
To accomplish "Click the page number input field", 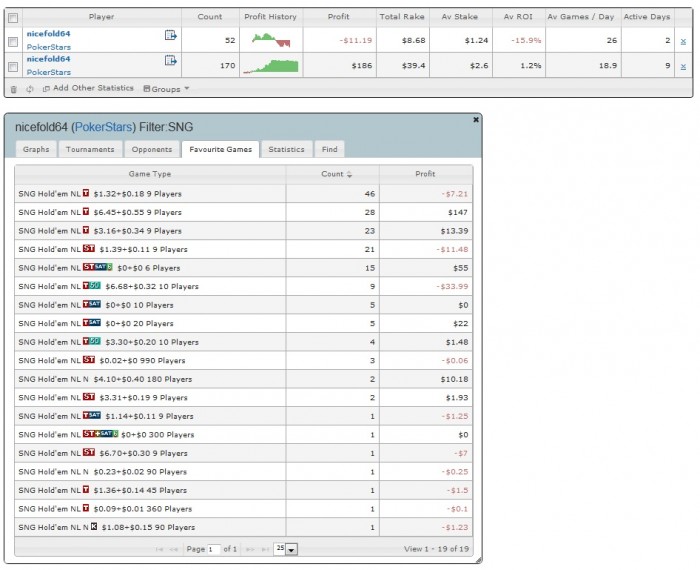I will (x=214, y=549).
